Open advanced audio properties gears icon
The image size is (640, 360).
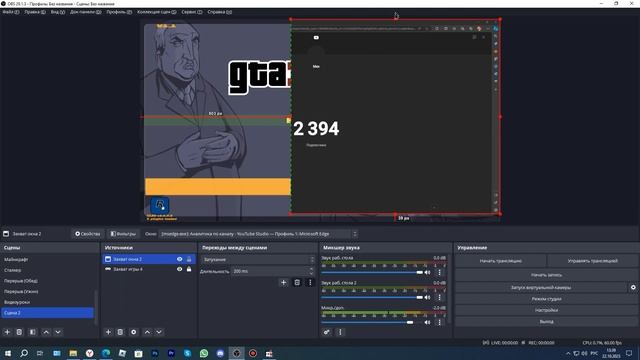pos(327,332)
